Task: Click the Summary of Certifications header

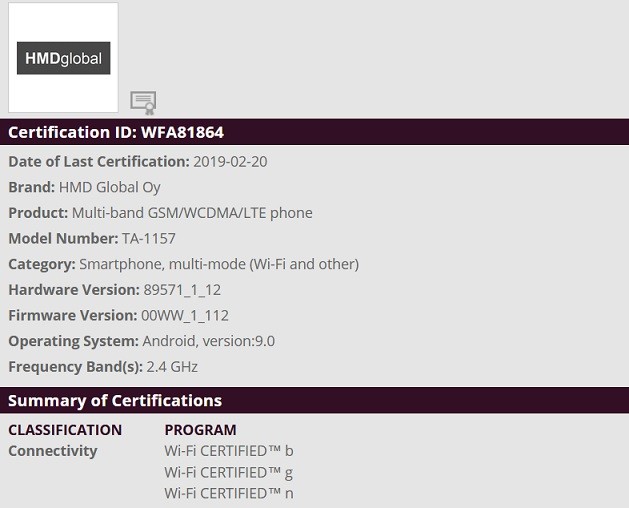Action: [x=314, y=400]
